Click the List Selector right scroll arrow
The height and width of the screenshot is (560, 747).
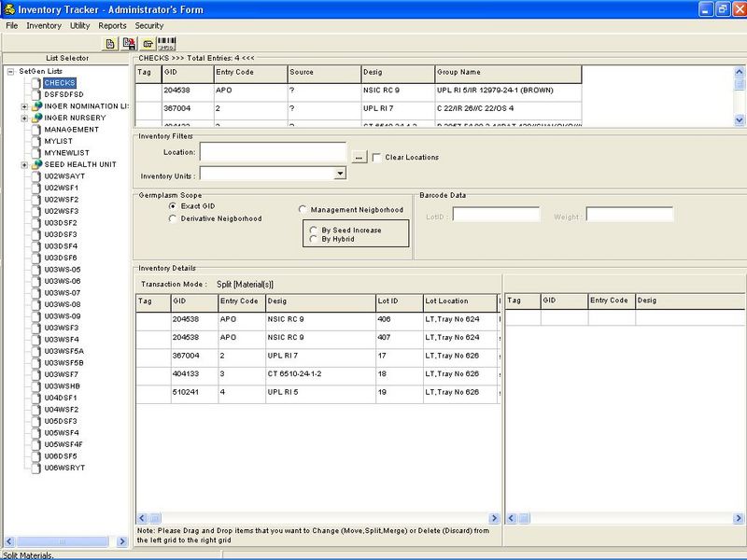[122, 541]
